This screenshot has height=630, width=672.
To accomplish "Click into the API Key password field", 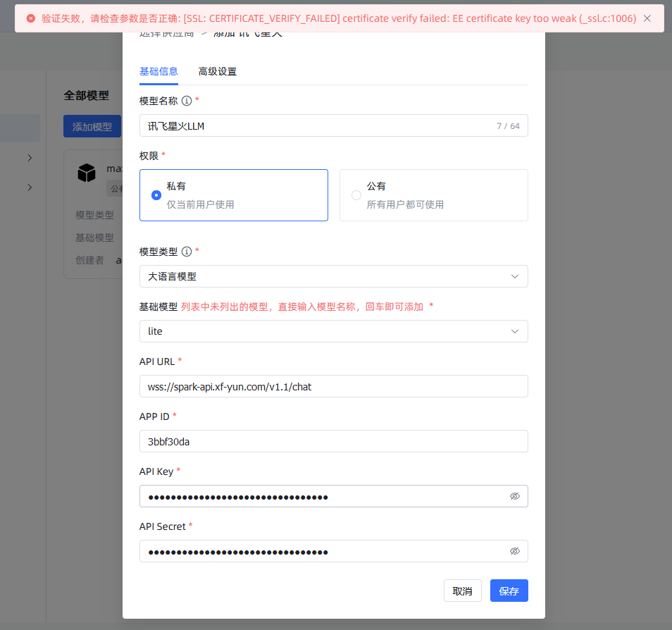I will coord(333,496).
